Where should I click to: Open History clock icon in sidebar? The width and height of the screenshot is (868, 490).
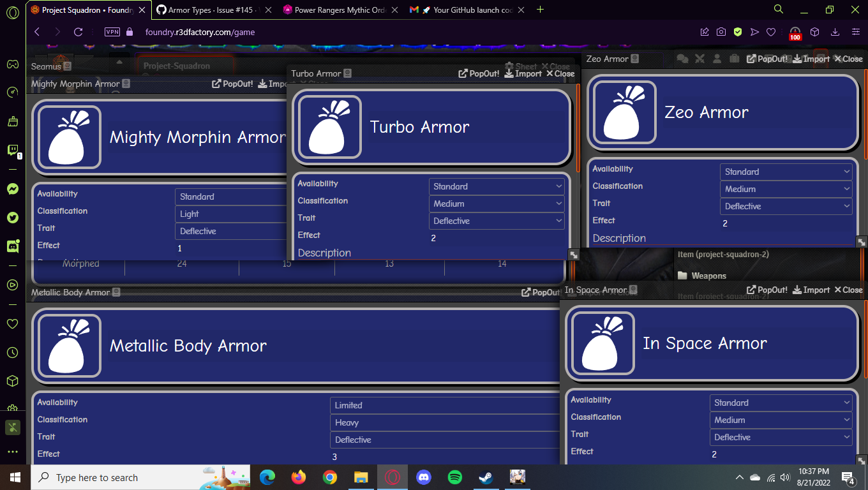coord(12,352)
